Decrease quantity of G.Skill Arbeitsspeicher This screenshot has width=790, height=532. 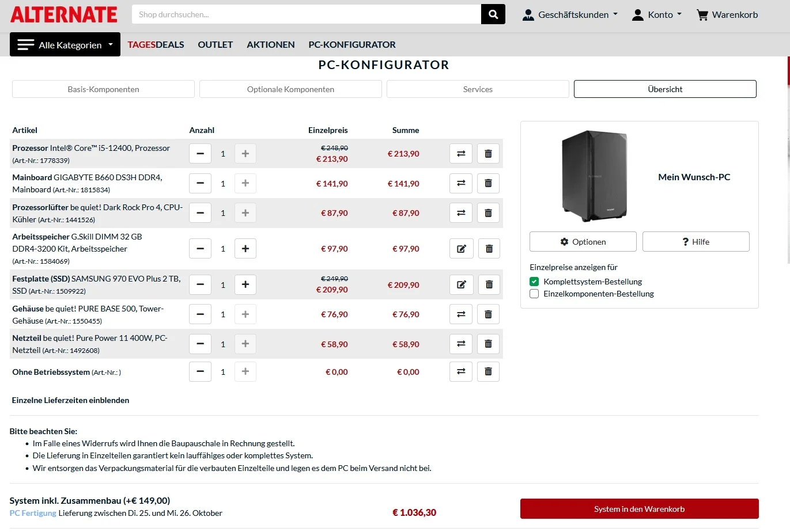[x=200, y=249]
